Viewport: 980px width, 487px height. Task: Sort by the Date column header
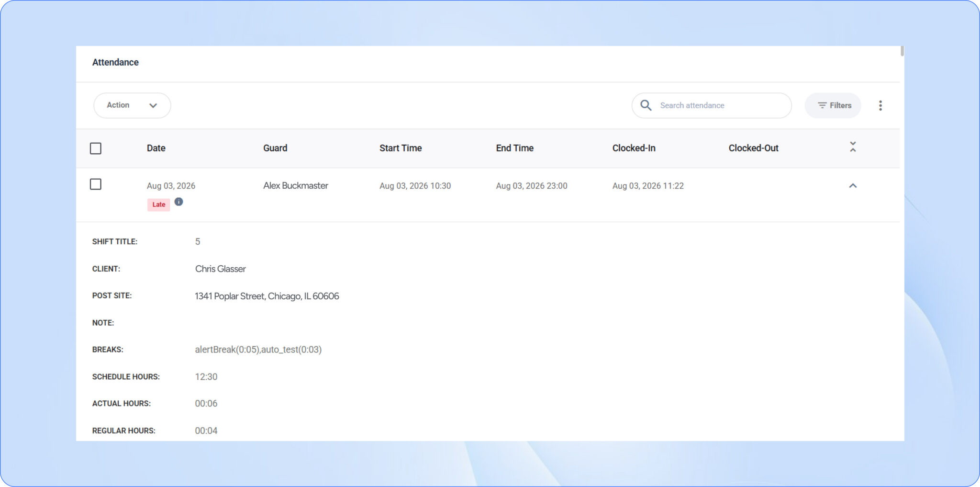pos(156,148)
